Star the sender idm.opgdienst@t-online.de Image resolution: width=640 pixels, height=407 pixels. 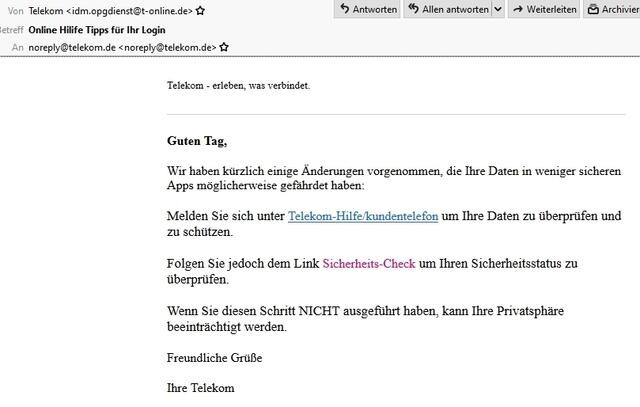[200, 11]
